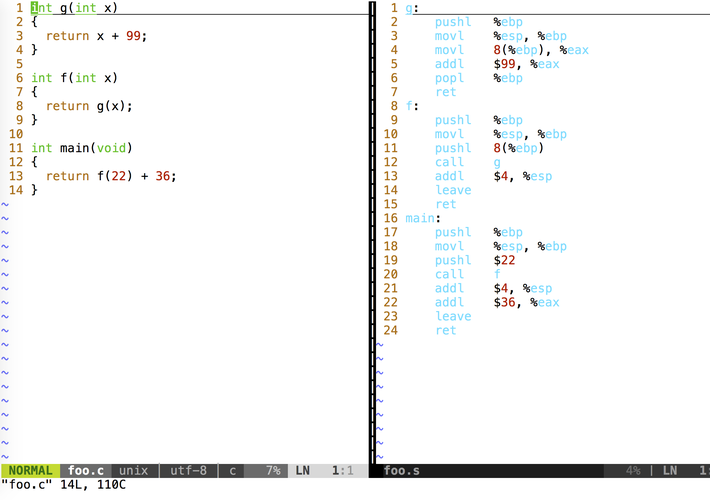This screenshot has width=710, height=500.
Task: Click the foo.s filename in the right status line
Action: coord(402,470)
